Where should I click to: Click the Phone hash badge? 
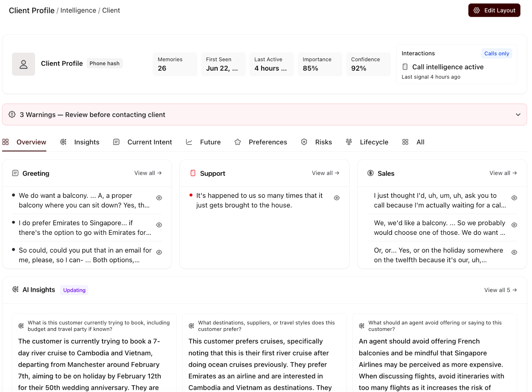pyautogui.click(x=105, y=63)
